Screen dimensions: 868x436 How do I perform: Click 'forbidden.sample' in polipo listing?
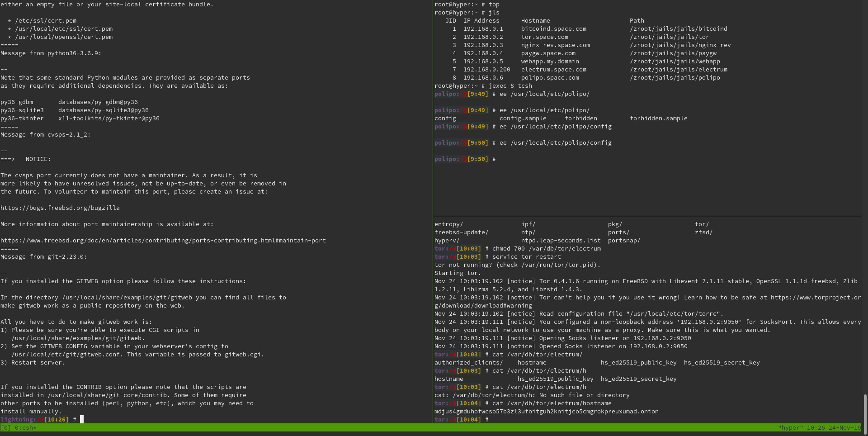point(659,118)
